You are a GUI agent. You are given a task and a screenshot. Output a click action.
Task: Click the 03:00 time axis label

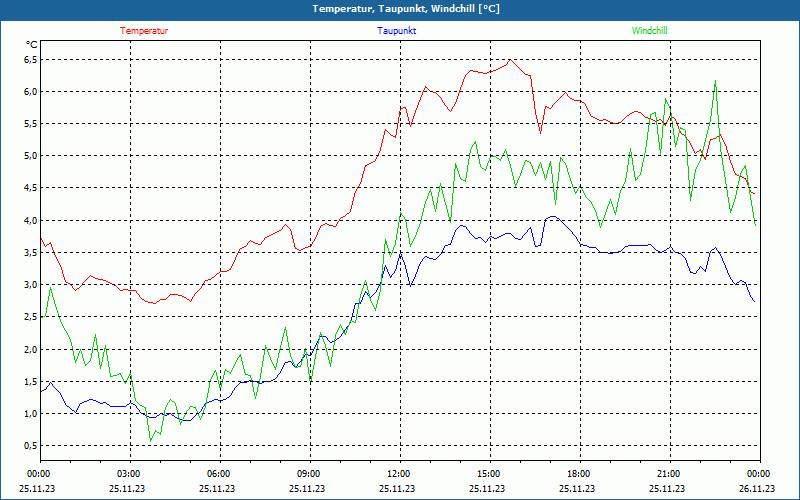click(130, 474)
